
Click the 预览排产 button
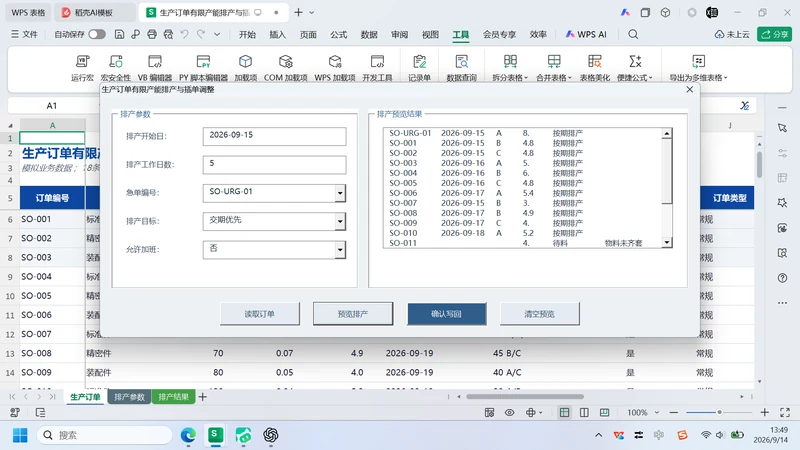pyautogui.click(x=353, y=314)
